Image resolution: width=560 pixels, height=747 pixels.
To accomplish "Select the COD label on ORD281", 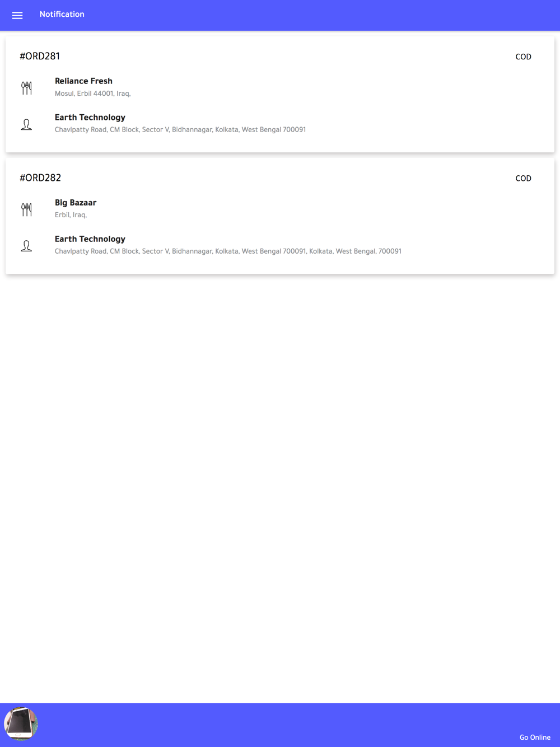I will click(x=523, y=57).
